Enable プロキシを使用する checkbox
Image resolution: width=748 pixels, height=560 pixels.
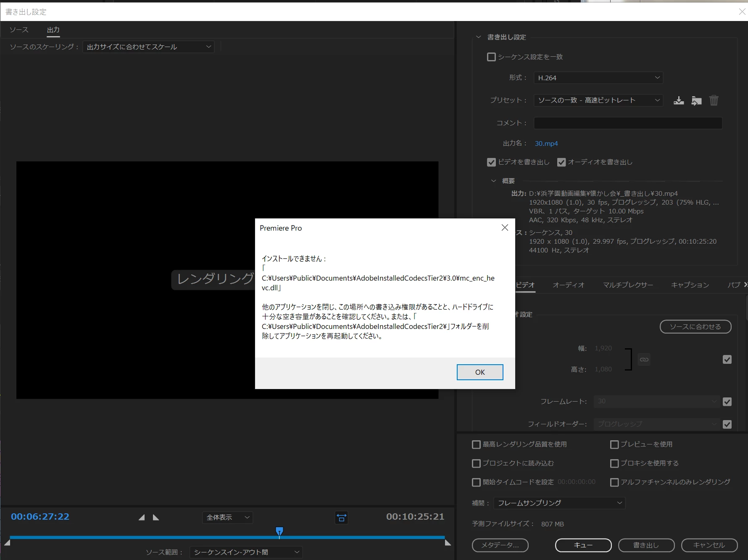[614, 463]
